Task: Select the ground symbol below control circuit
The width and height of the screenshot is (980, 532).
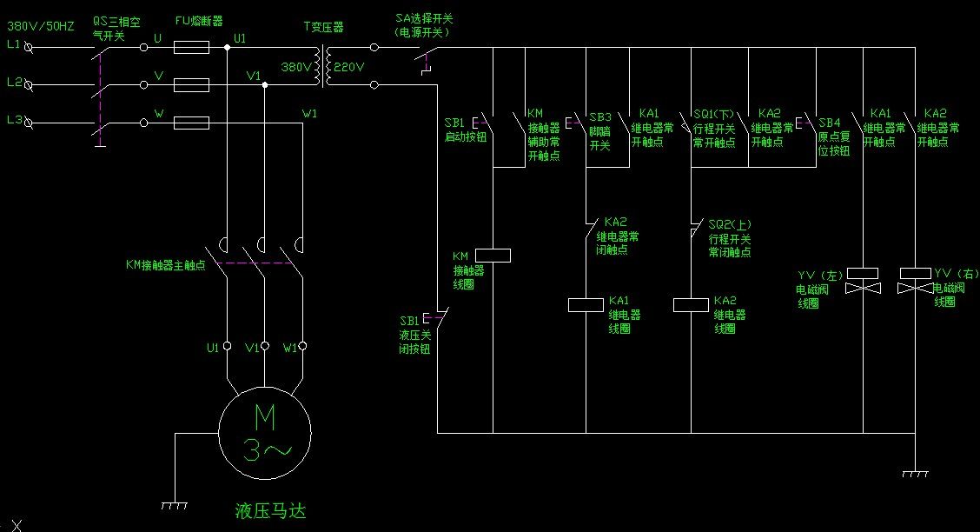Action: (x=915, y=474)
